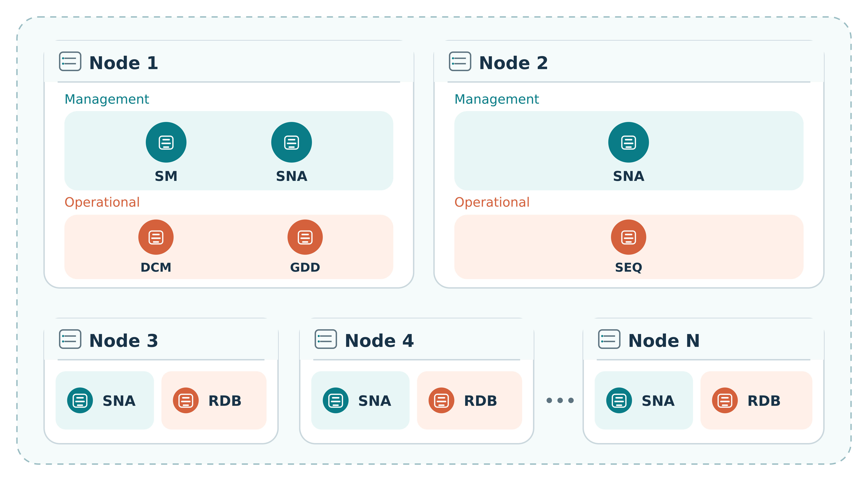Click the RDB icon in Node 4
Image resolution: width=868 pixels, height=481 pixels.
coord(441,400)
